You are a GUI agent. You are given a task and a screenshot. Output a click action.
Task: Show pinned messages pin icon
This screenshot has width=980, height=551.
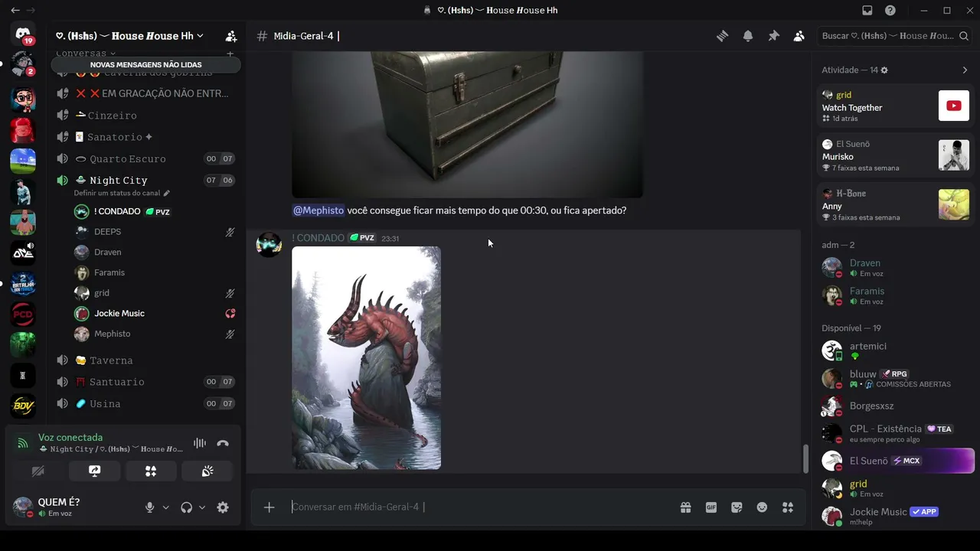coord(773,36)
